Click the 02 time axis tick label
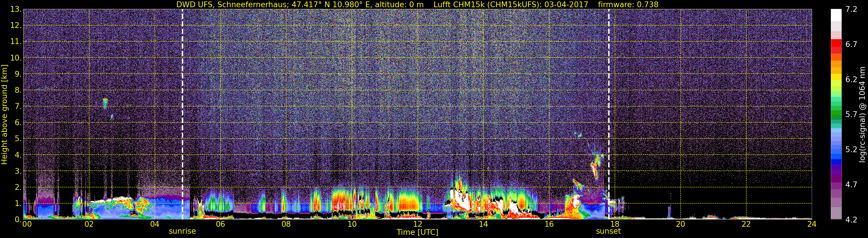Image resolution: width=868 pixels, height=238 pixels. [89, 224]
